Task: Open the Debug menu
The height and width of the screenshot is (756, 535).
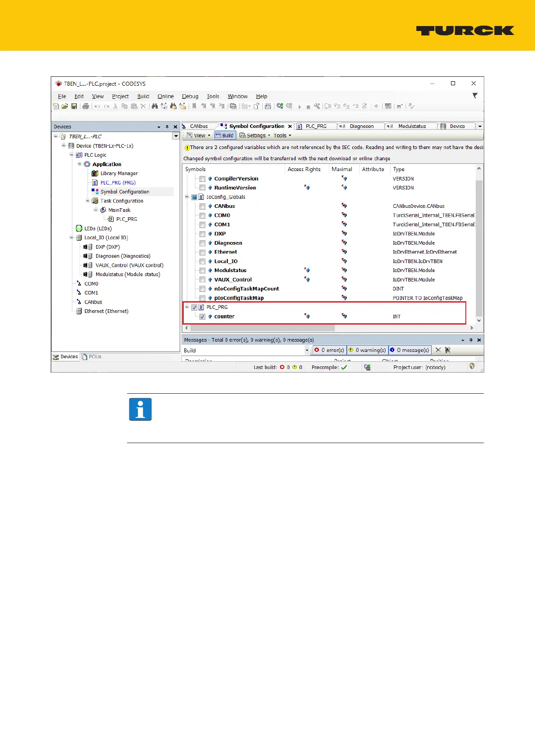Action: 190,96
